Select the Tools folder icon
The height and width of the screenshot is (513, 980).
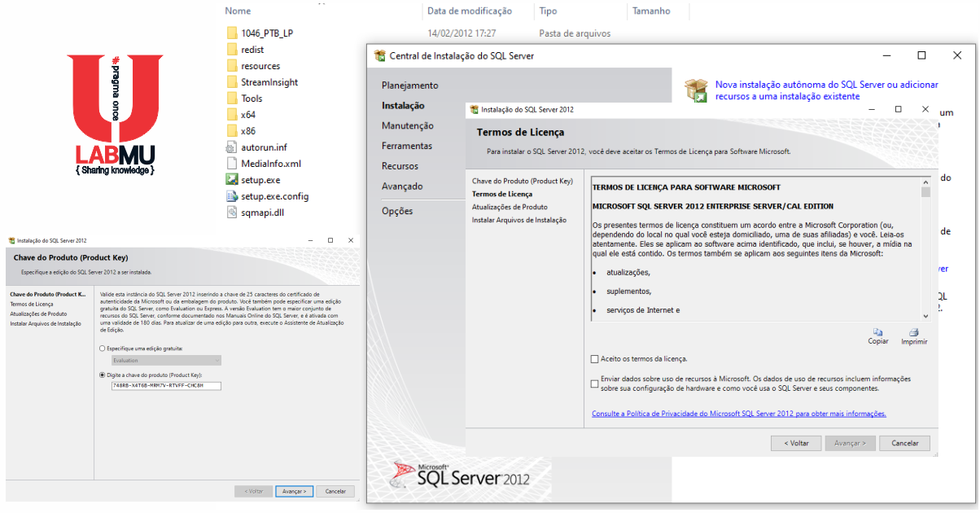click(x=231, y=99)
